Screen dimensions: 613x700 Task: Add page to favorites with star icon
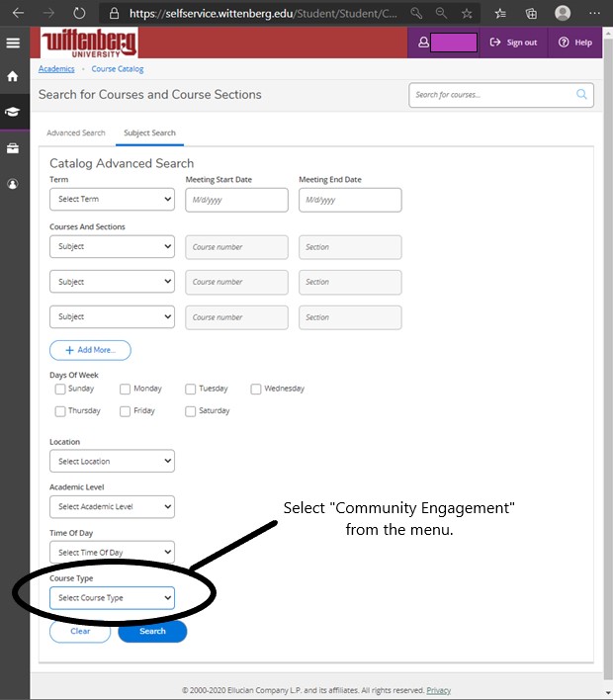[467, 14]
